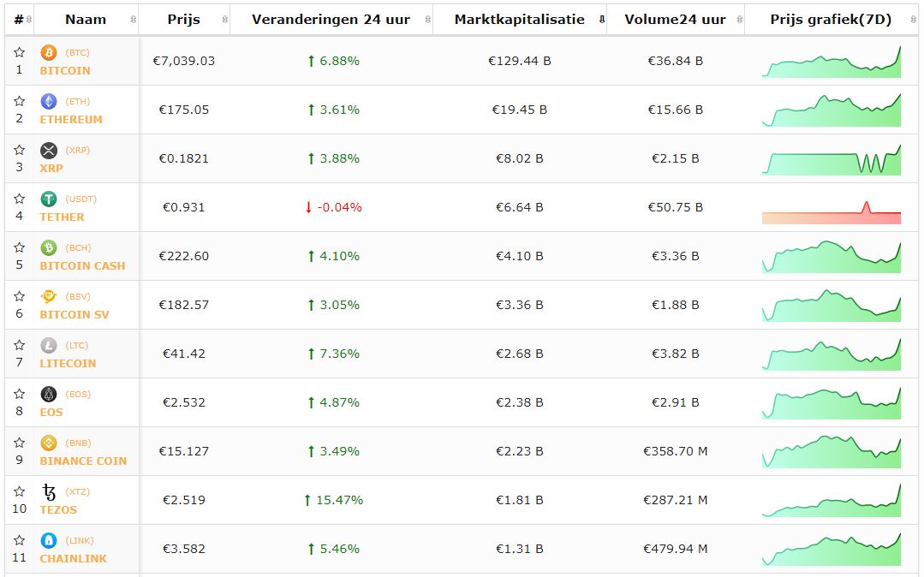Sort by Volume24 uur column header
The width and height of the screenshot is (924, 577).
click(675, 20)
